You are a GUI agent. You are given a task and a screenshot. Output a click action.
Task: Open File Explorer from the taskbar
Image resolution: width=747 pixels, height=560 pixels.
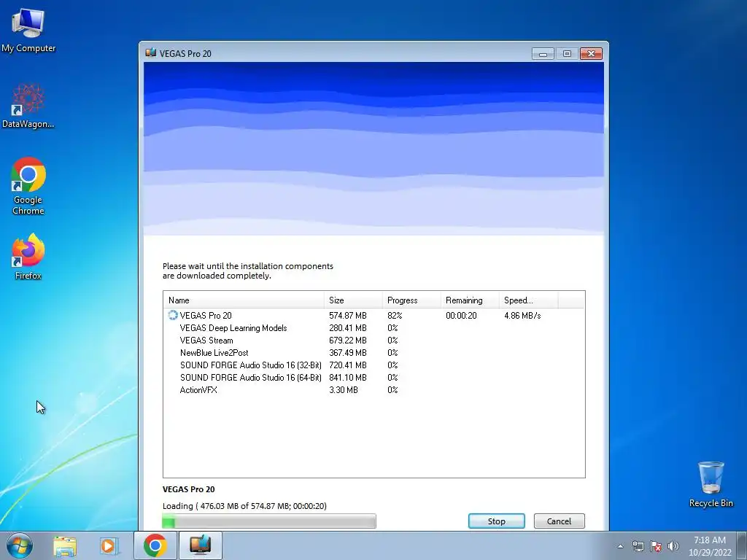click(65, 545)
